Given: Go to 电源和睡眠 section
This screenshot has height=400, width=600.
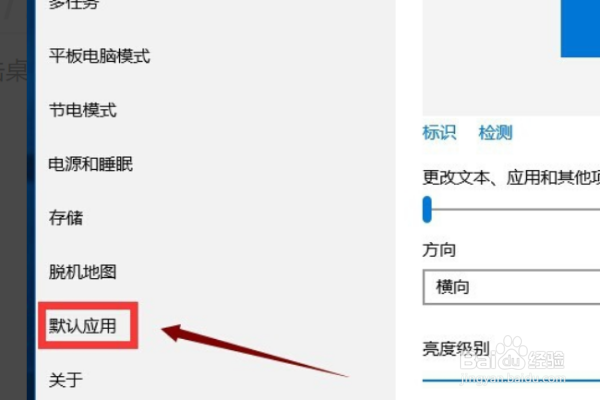Looking at the screenshot, I should coord(91,164).
